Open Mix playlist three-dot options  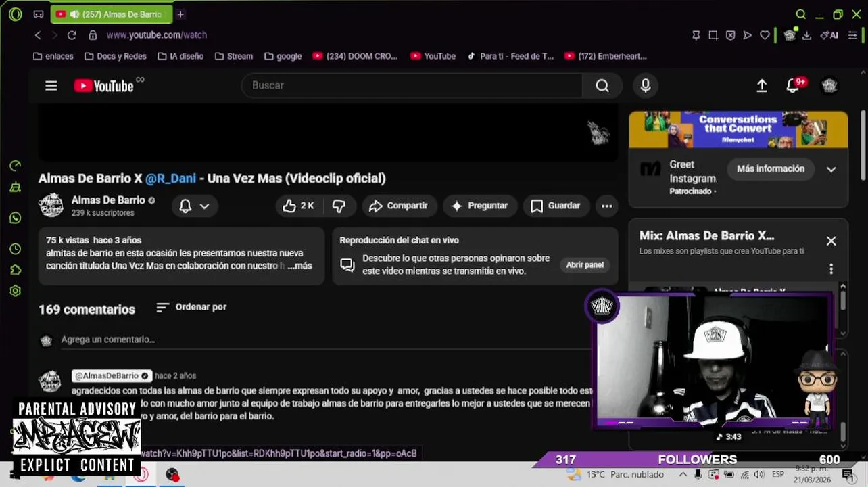(831, 269)
